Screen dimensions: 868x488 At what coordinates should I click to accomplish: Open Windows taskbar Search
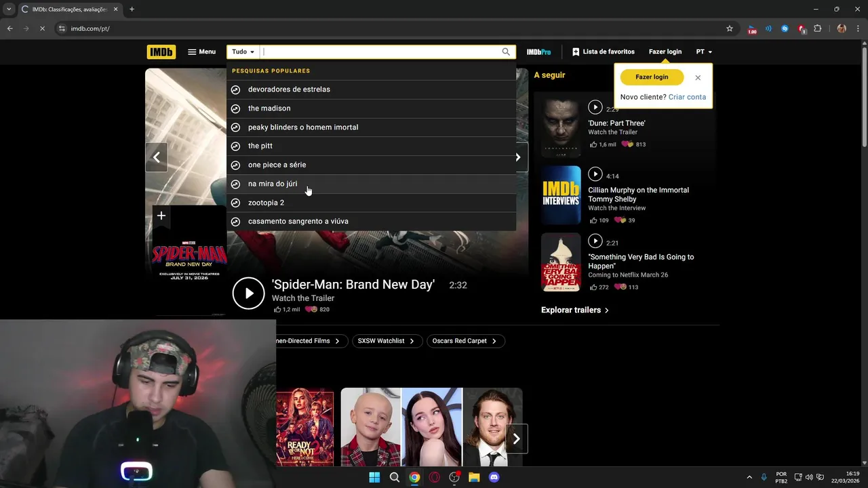(x=395, y=477)
